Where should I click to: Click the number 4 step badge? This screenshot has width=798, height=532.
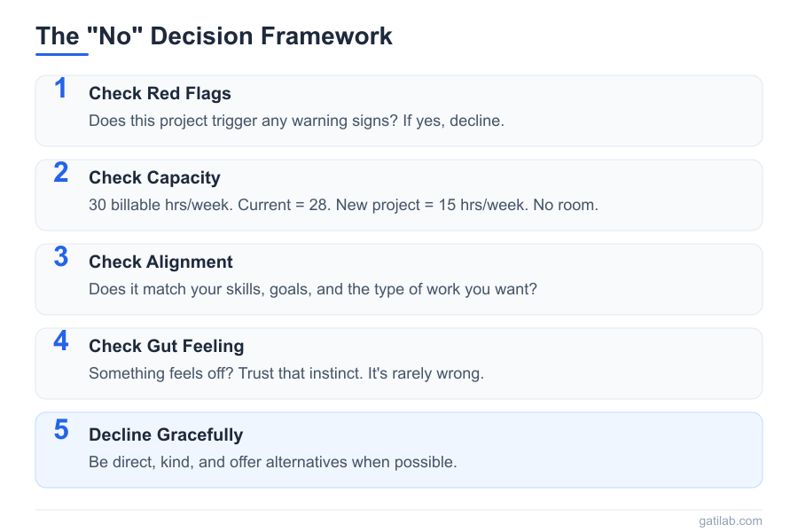click(60, 341)
